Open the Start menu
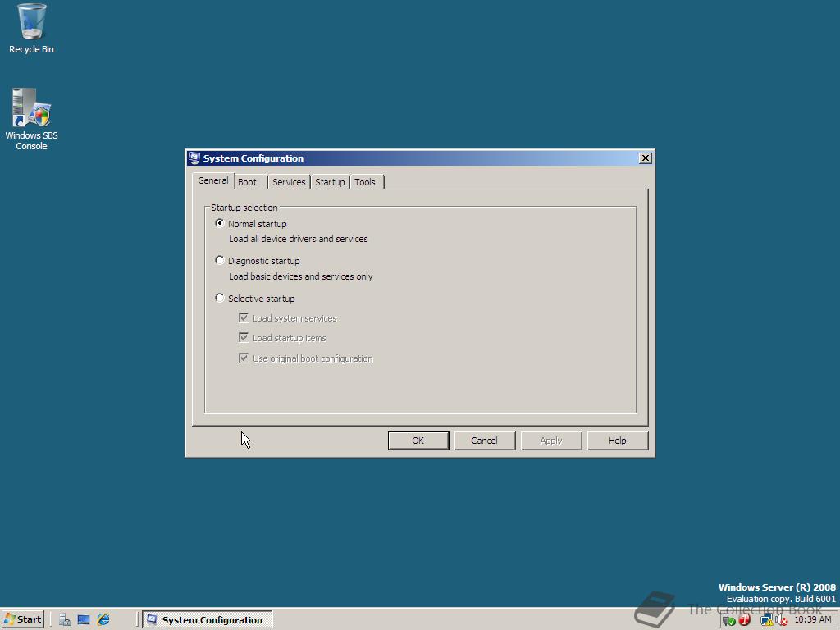Screen dimensions: 840x630 pyautogui.click(x=22, y=620)
